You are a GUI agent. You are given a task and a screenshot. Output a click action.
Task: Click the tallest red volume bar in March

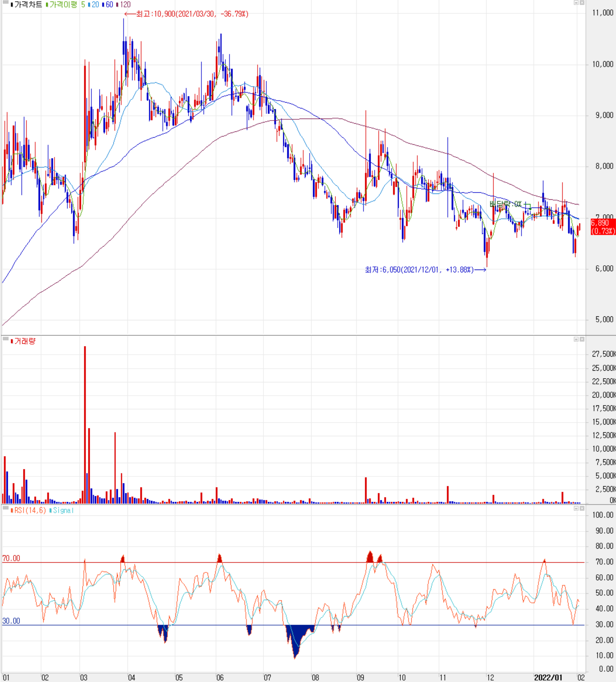[x=85, y=424]
